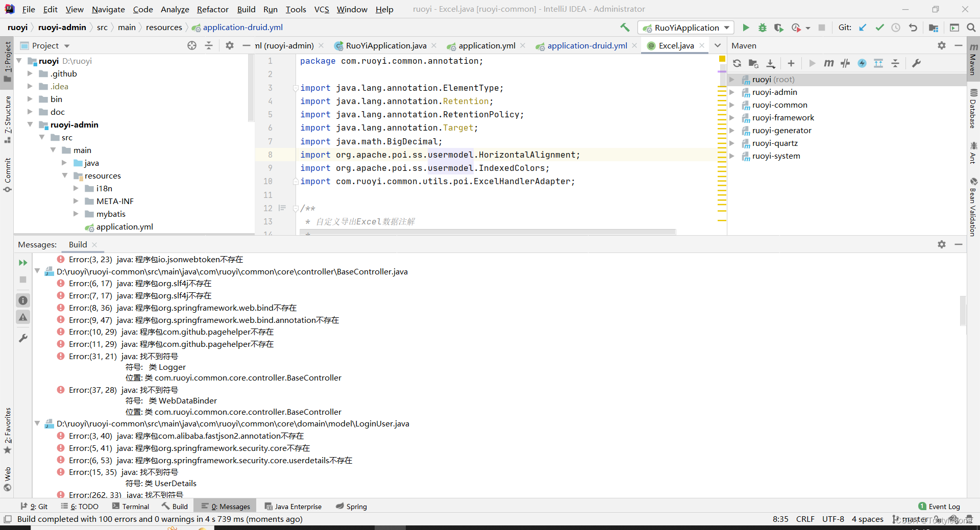Open Project Structure icon
The height and width of the screenshot is (530, 980).
pyautogui.click(x=934, y=28)
